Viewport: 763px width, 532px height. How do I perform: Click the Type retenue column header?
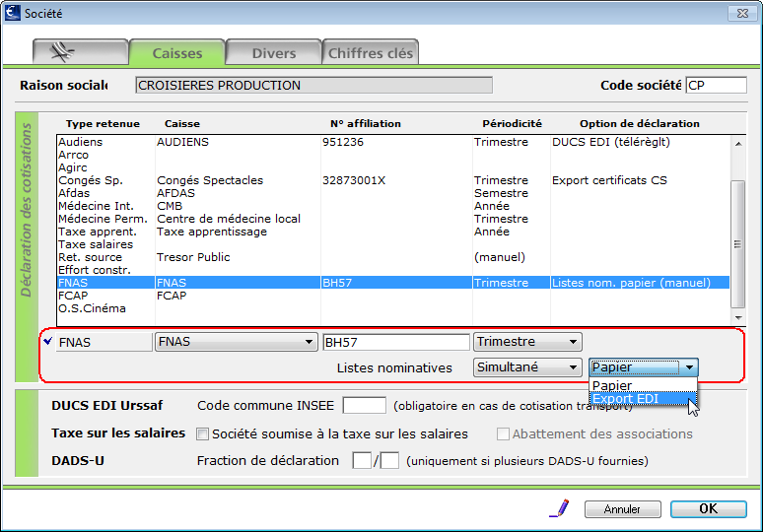point(103,123)
